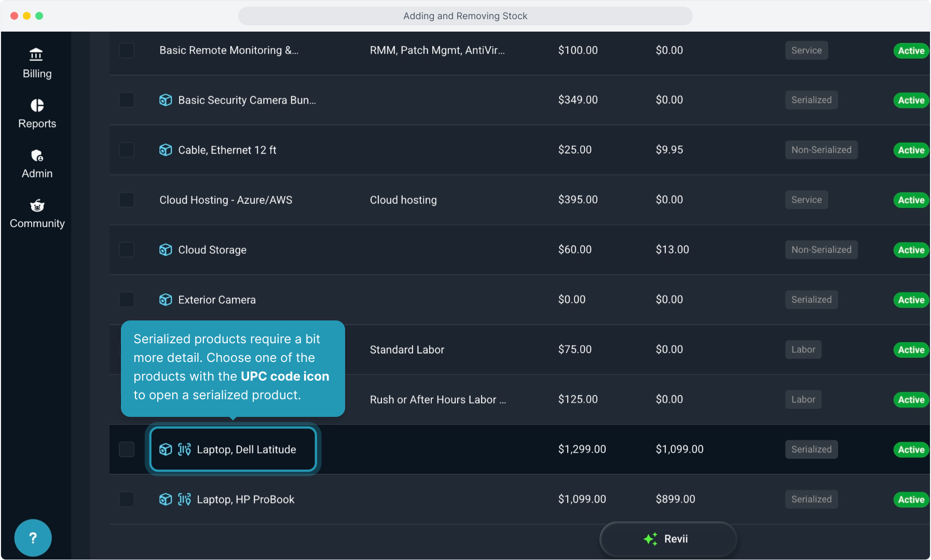Check the Basic Remote Monitoring row checkbox
931x560 pixels.
[127, 50]
